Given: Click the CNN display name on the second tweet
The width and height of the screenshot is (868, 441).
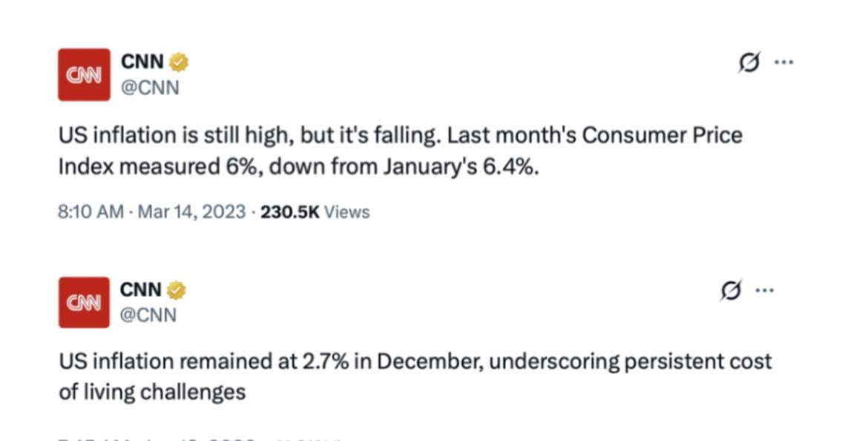Looking at the screenshot, I should (140, 290).
